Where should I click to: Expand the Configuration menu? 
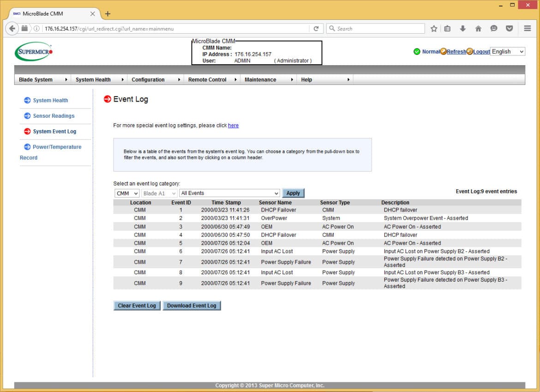(156, 79)
